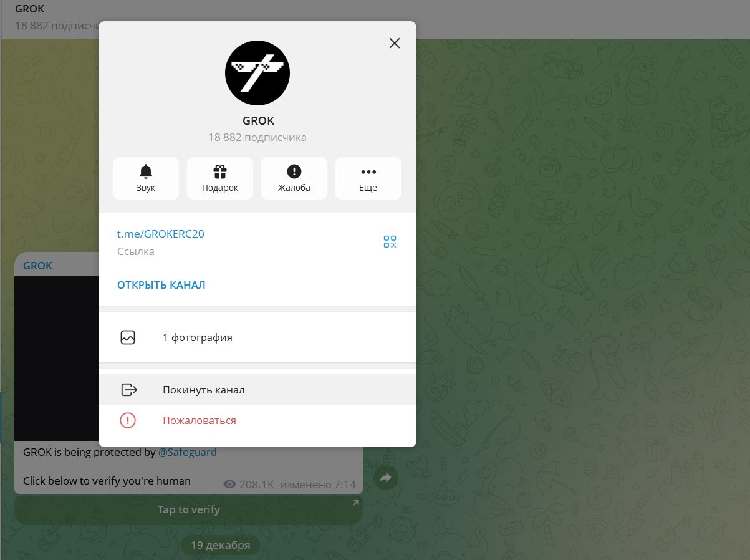The width and height of the screenshot is (750, 560).
Task: Open the 1 фотография media section
Action: [x=257, y=337]
